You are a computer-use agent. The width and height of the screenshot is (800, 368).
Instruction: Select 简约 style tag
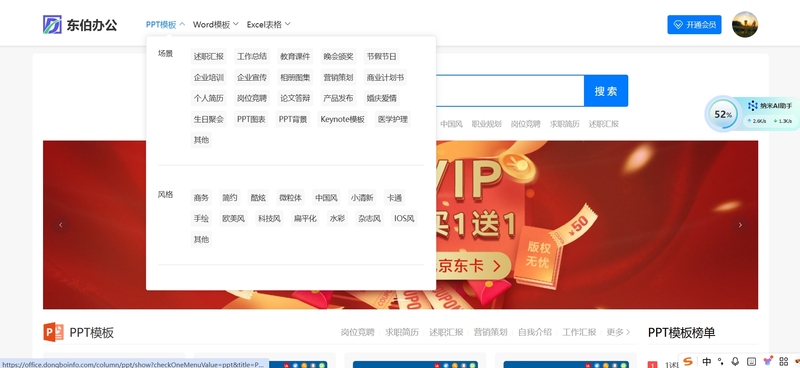[x=230, y=198]
